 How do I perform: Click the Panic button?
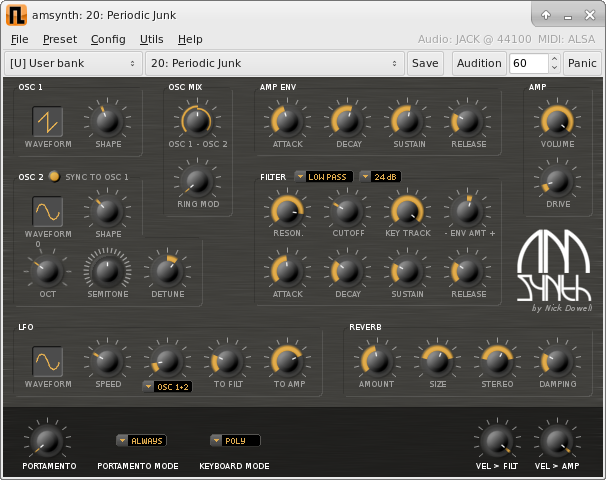(582, 63)
